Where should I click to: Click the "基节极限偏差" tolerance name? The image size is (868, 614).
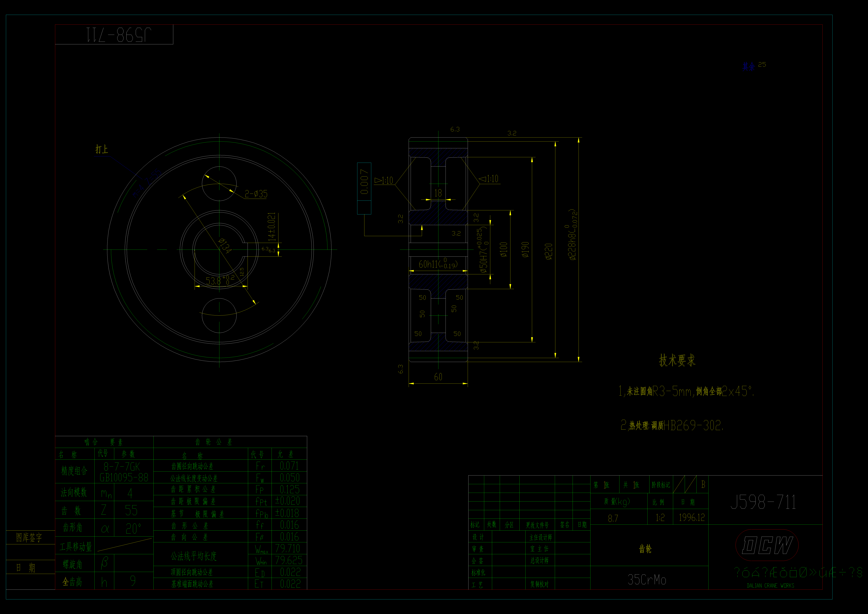coord(197,514)
